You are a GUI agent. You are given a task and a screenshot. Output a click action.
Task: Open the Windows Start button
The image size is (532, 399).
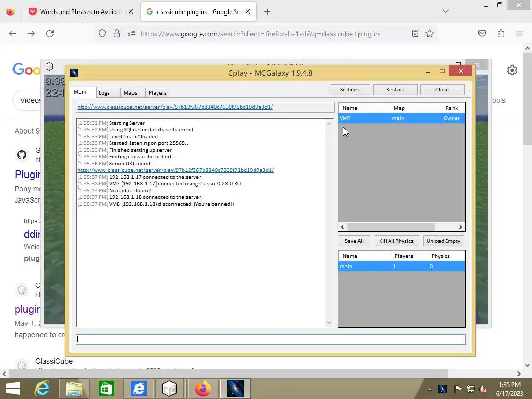point(13,389)
